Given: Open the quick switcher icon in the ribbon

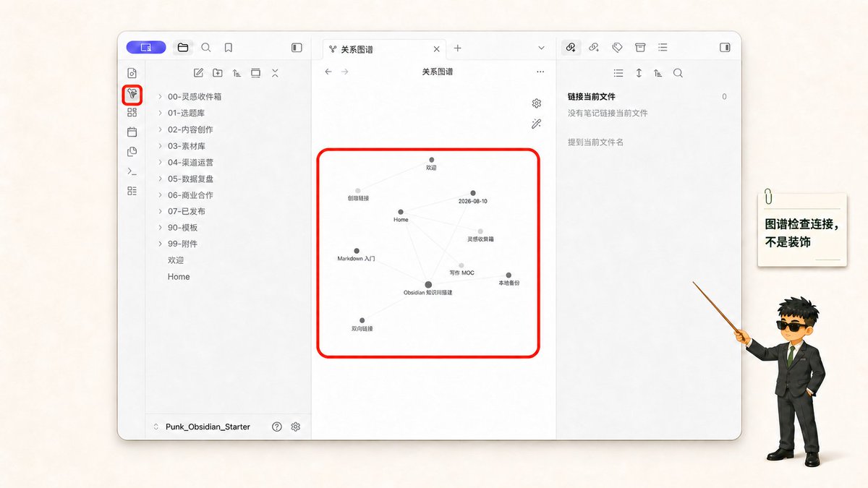Looking at the screenshot, I should click(x=132, y=73).
